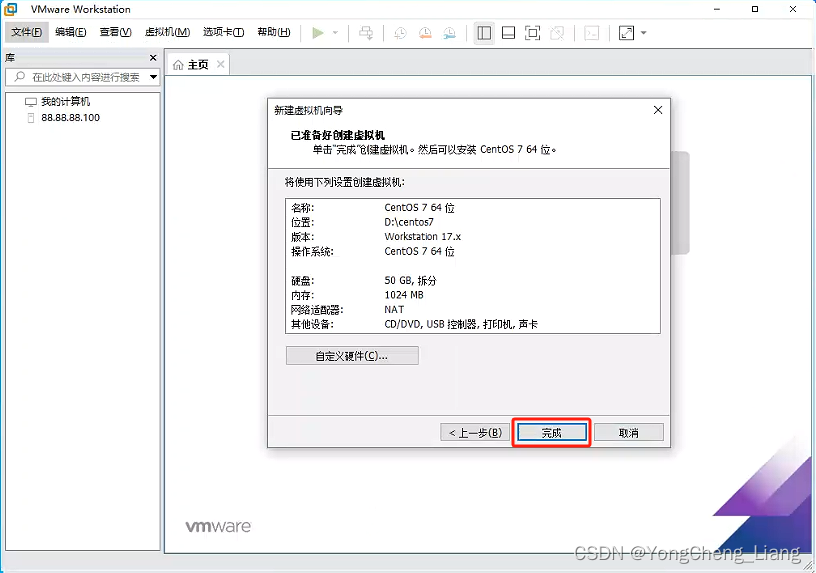Select 我的计算机 in the library tree
Screen dimensions: 816x573
66,101
